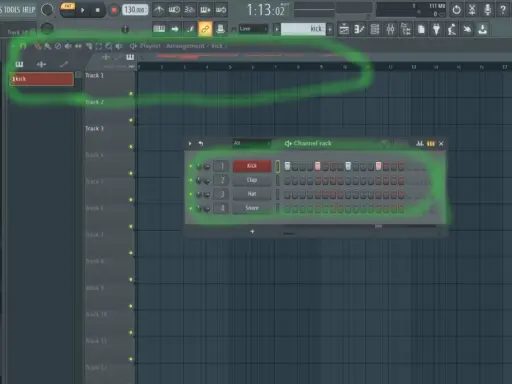Toggle the PAT song/pattern mode switch
The width and height of the screenshot is (512, 384).
(x=68, y=6)
